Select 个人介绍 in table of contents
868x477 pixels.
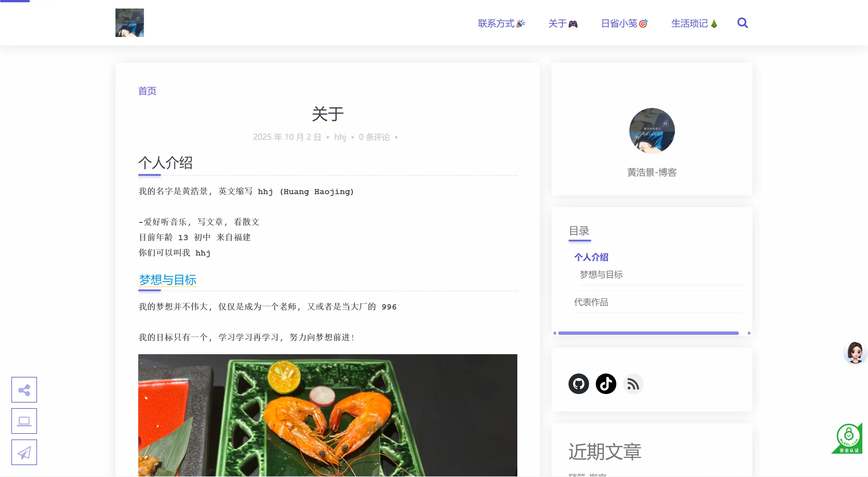[591, 257]
